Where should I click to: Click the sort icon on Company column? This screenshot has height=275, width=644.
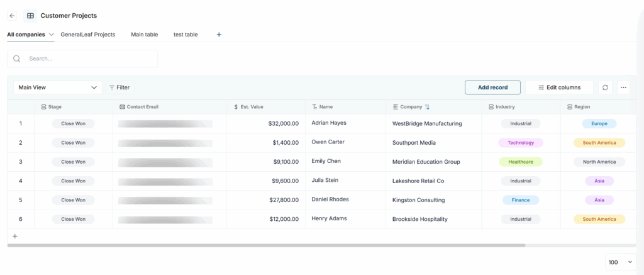(x=428, y=107)
